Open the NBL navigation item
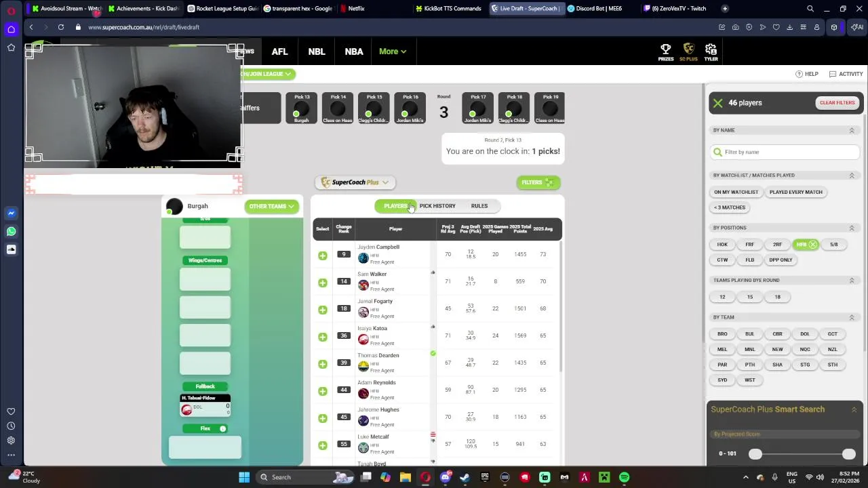This screenshot has height=488, width=868. [317, 52]
